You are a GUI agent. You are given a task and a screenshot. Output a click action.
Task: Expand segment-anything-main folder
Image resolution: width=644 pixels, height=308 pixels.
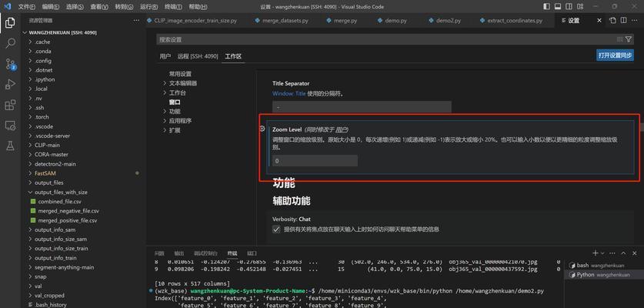pos(31,267)
